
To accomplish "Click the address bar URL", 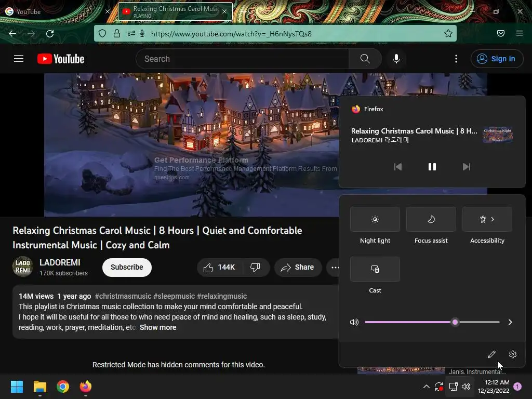I will tap(231, 34).
